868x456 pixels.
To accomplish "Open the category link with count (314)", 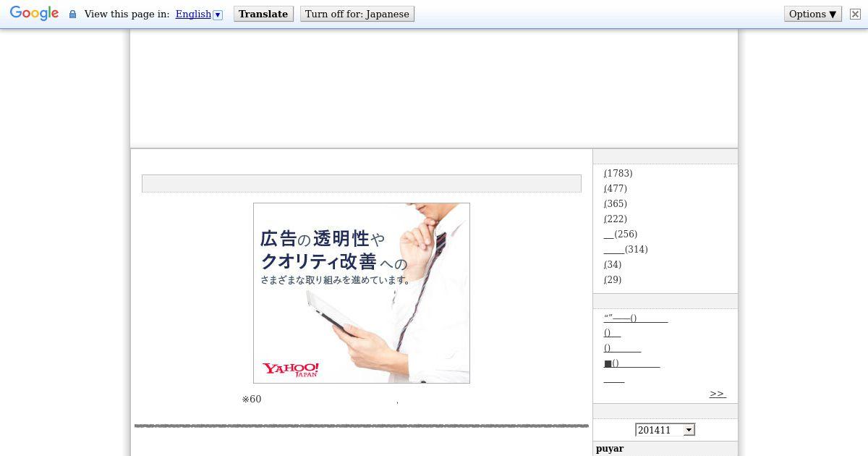I will 626,250.
